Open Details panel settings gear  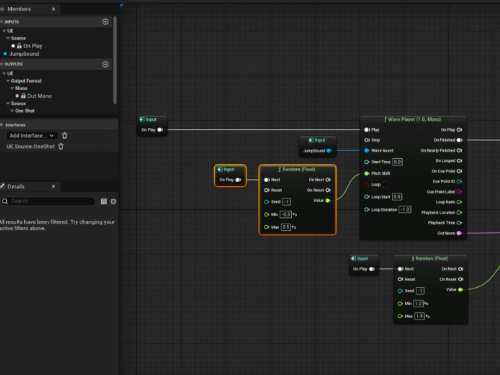(x=113, y=201)
